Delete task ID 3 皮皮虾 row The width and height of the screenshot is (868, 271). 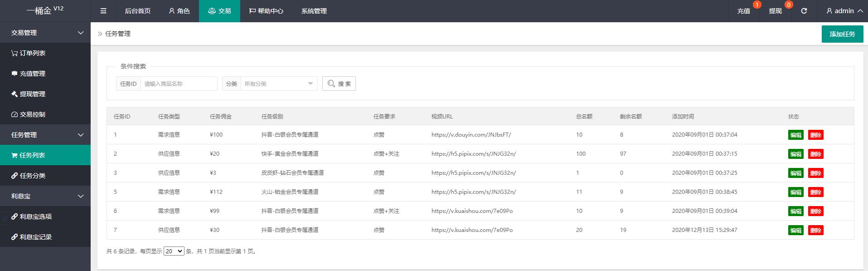[816, 173]
